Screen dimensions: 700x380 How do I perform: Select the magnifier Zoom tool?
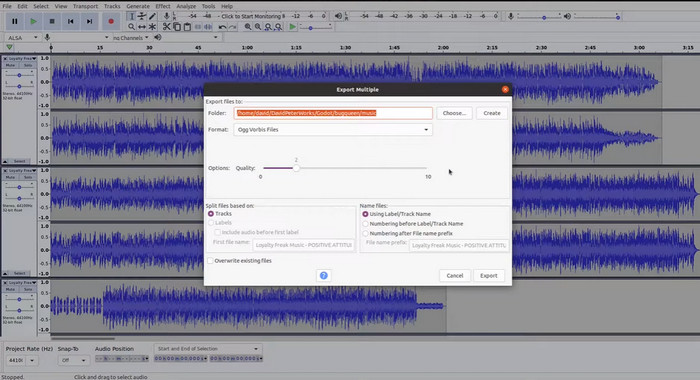tap(131, 27)
